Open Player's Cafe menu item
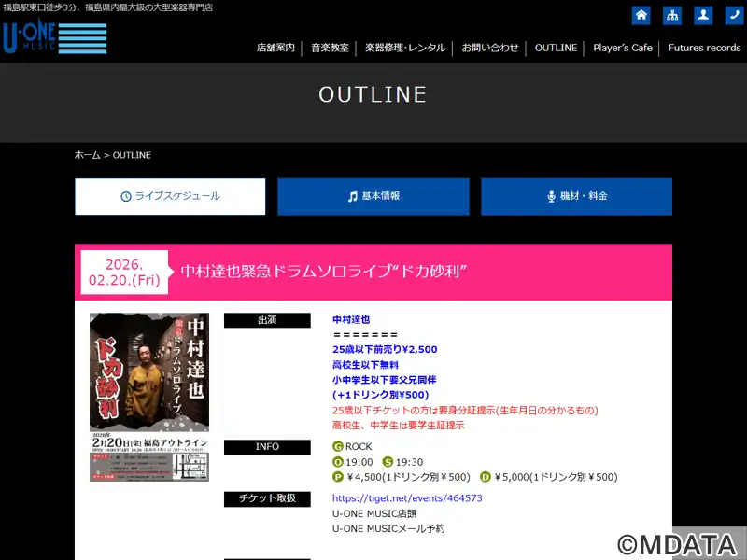 (622, 48)
